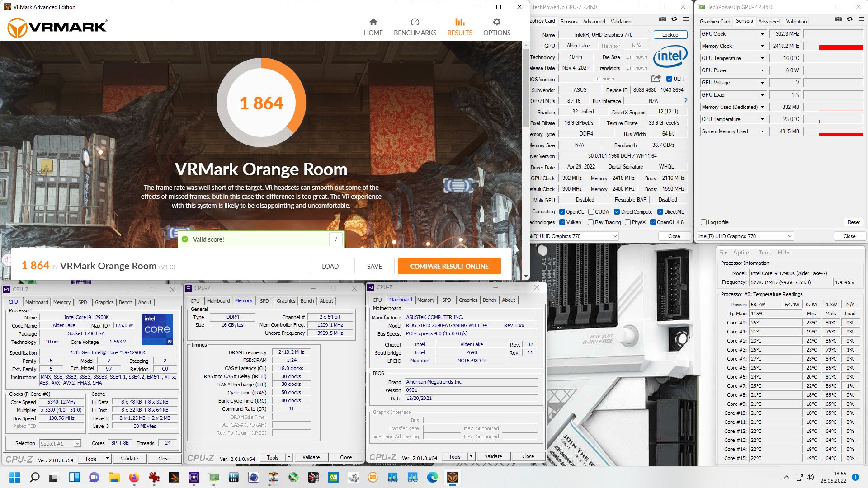Open the SPD tab in the CPU-Z CPU window
Viewport: 868px width, 488px height.
pyautogui.click(x=82, y=302)
